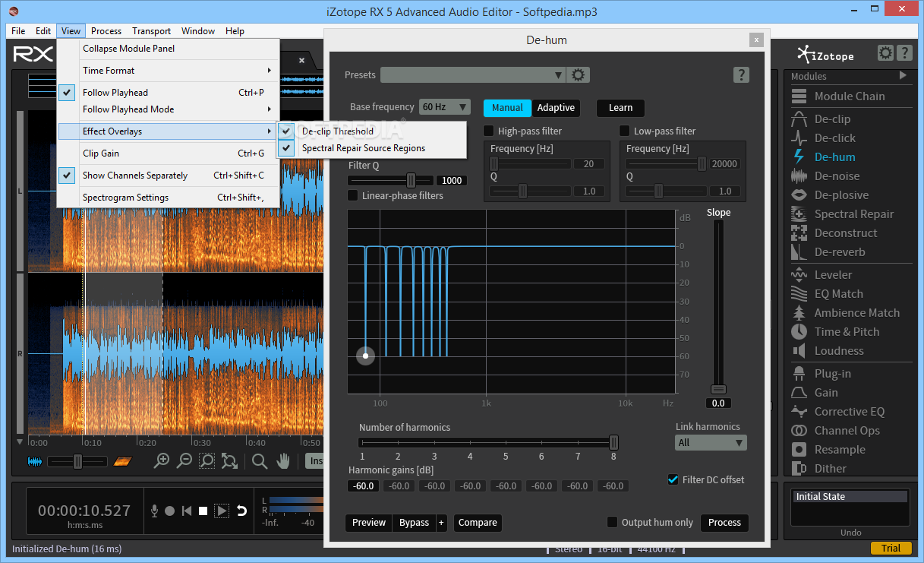The image size is (924, 563).
Task: Switch to Adaptive mode
Action: pyautogui.click(x=556, y=108)
